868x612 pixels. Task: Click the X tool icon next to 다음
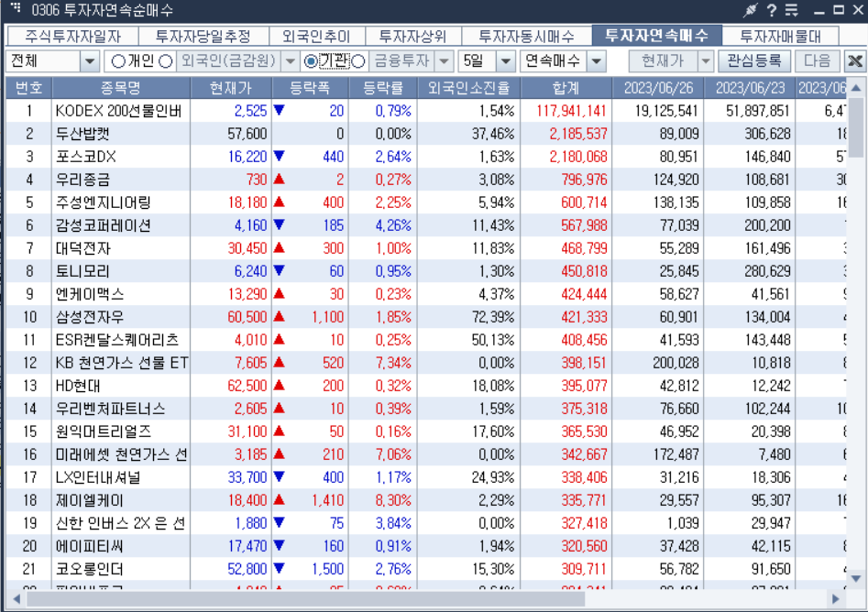click(855, 60)
